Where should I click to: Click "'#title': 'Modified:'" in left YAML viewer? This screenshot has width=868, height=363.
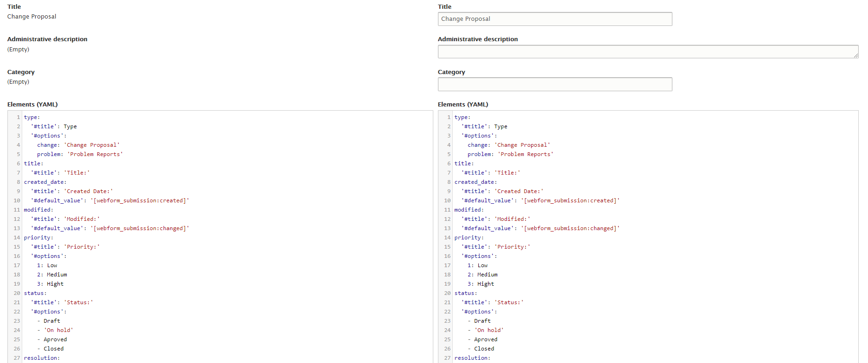(65, 219)
